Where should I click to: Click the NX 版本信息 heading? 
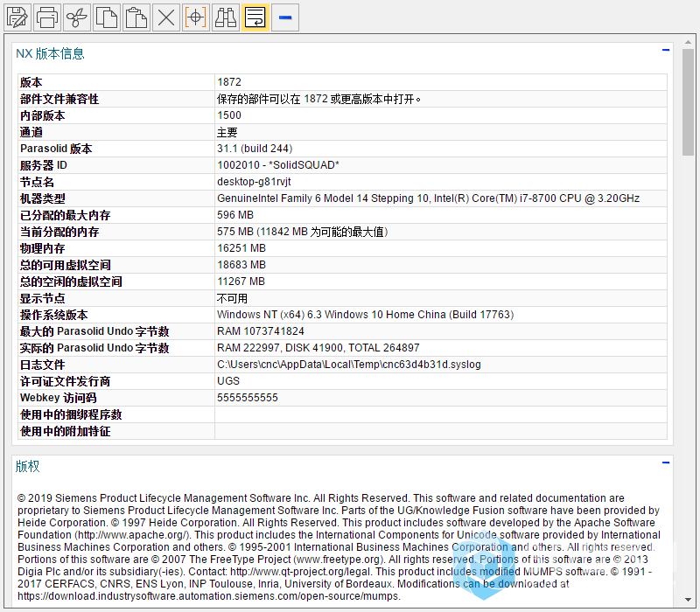(50, 53)
